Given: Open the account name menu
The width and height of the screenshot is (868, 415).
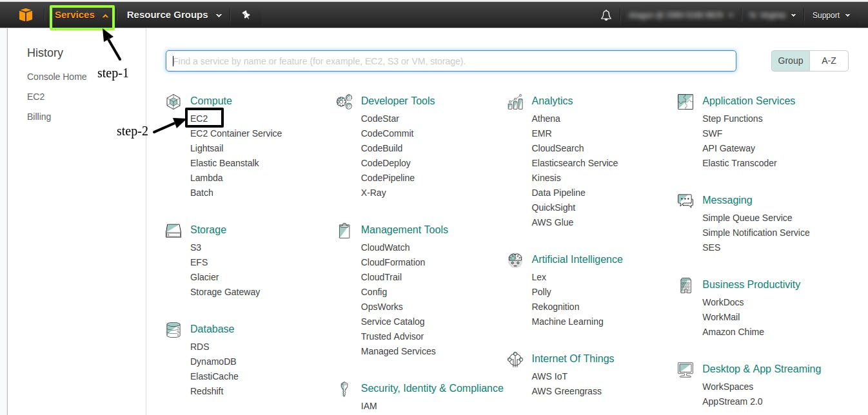Looking at the screenshot, I should (x=680, y=14).
